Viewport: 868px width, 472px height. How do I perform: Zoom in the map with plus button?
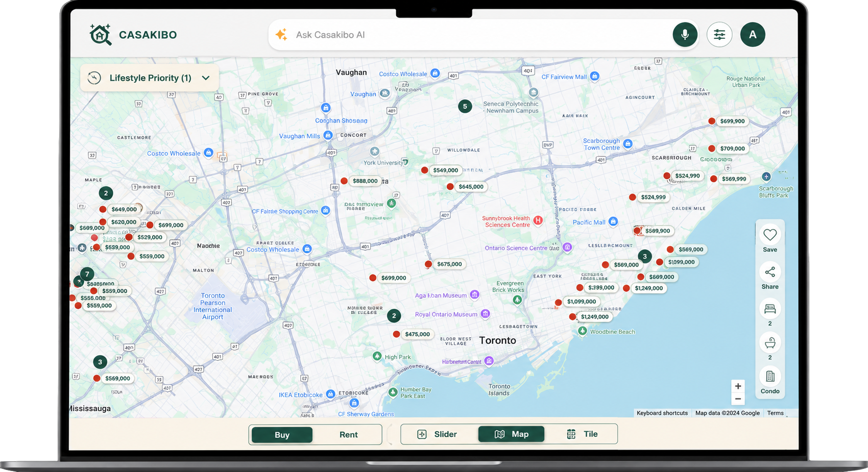[x=738, y=386]
